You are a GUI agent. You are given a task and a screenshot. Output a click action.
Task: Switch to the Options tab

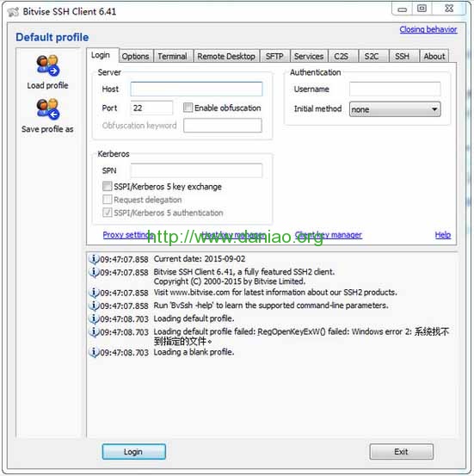[135, 57]
